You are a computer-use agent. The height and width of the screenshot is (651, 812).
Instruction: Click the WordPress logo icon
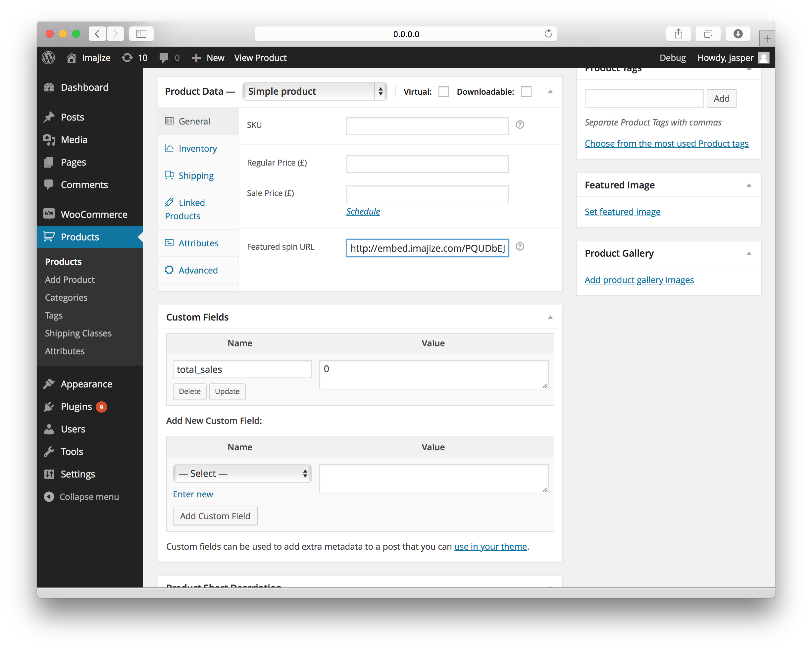(x=48, y=58)
